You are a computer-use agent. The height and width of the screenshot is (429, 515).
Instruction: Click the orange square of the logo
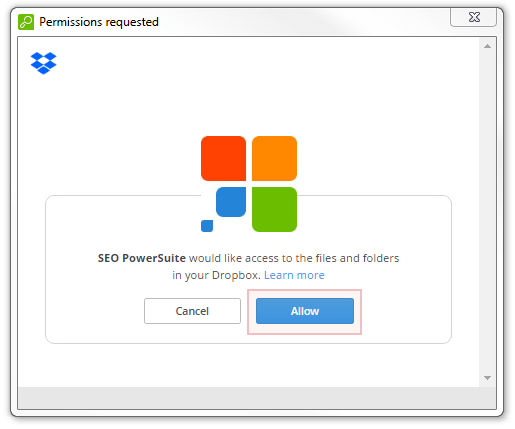(274, 158)
